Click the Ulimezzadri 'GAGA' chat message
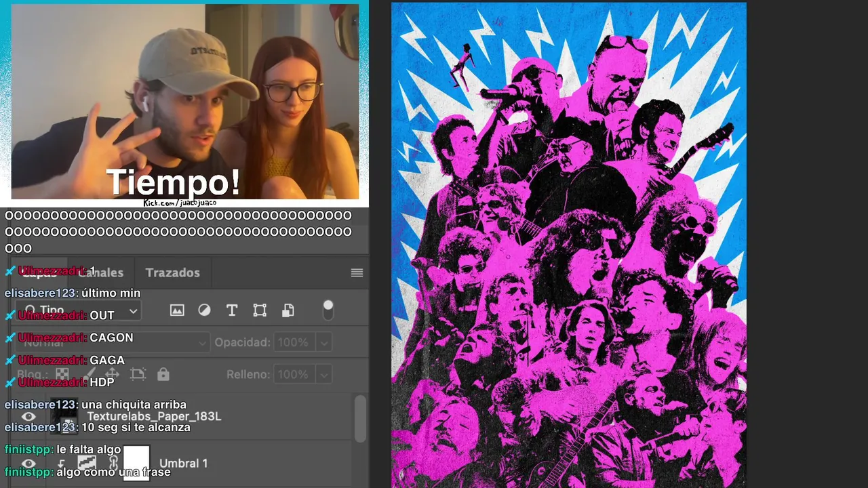Viewport: 868px width, 488px height. click(x=107, y=360)
